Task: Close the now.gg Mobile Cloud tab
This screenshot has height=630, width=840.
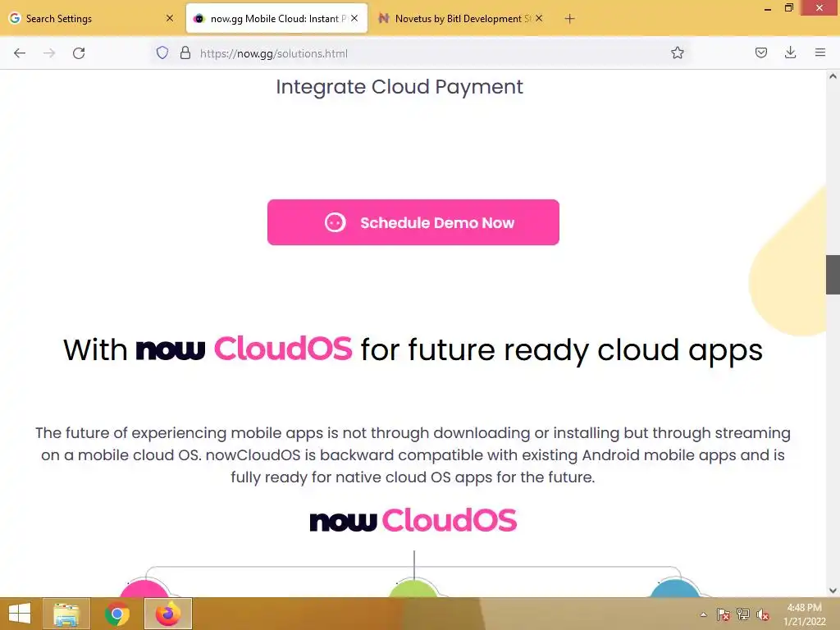Action: (354, 18)
